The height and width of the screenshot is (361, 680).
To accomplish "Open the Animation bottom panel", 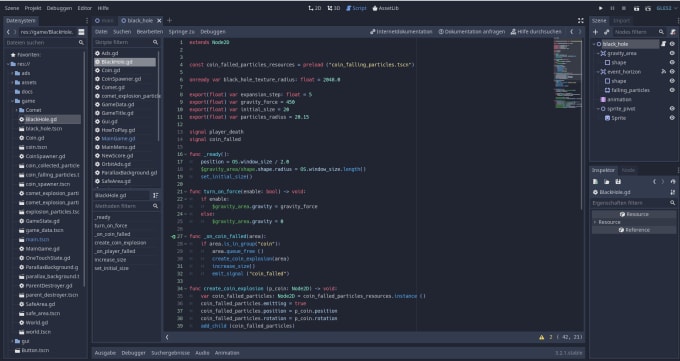I will coord(227,353).
